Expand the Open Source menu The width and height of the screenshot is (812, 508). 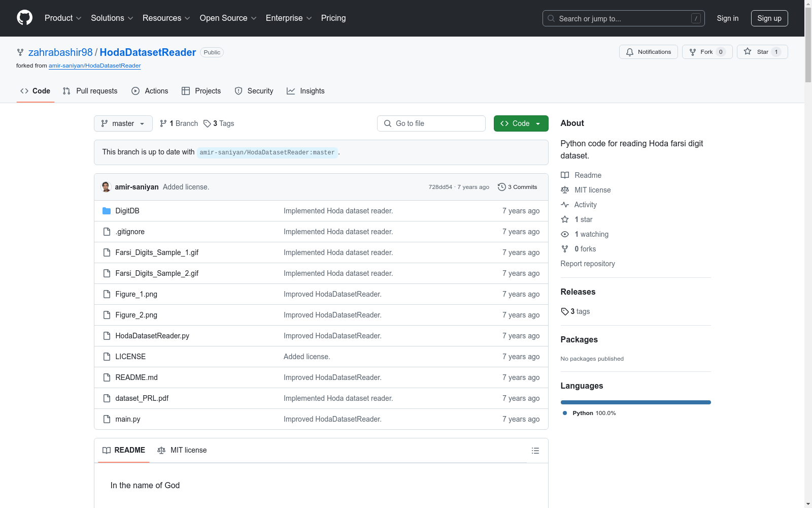pyautogui.click(x=228, y=18)
